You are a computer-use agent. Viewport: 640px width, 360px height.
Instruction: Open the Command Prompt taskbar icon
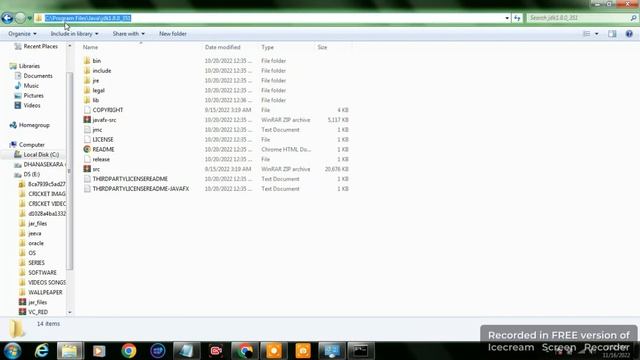pyautogui.click(x=360, y=351)
